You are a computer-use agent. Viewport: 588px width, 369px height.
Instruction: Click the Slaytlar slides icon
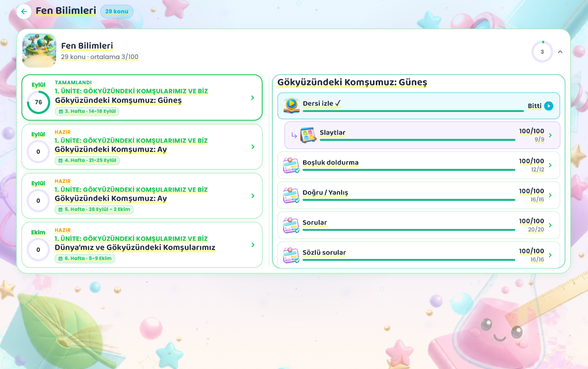coord(308,135)
